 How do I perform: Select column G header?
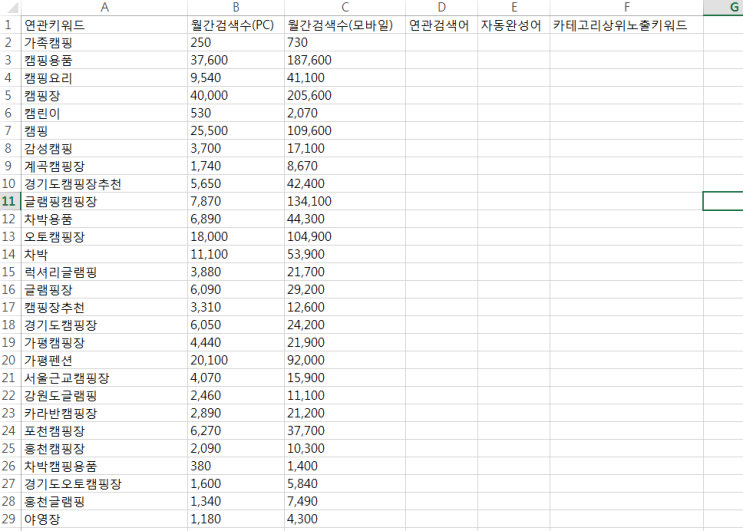[723, 7]
